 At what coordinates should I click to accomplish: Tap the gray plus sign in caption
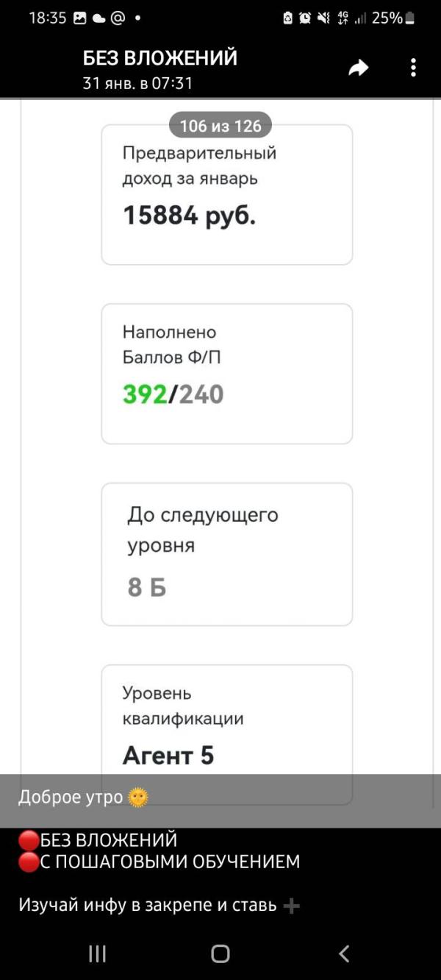coord(292,906)
